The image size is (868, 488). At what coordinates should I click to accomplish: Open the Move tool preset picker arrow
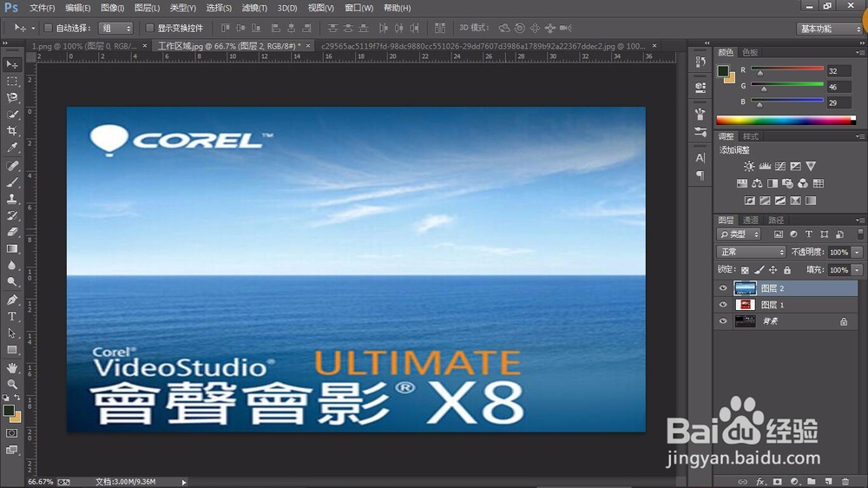33,28
